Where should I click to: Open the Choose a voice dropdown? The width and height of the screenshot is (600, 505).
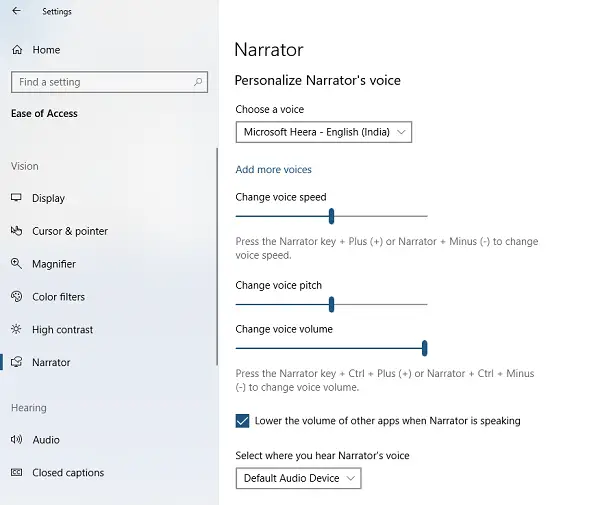pyautogui.click(x=323, y=132)
